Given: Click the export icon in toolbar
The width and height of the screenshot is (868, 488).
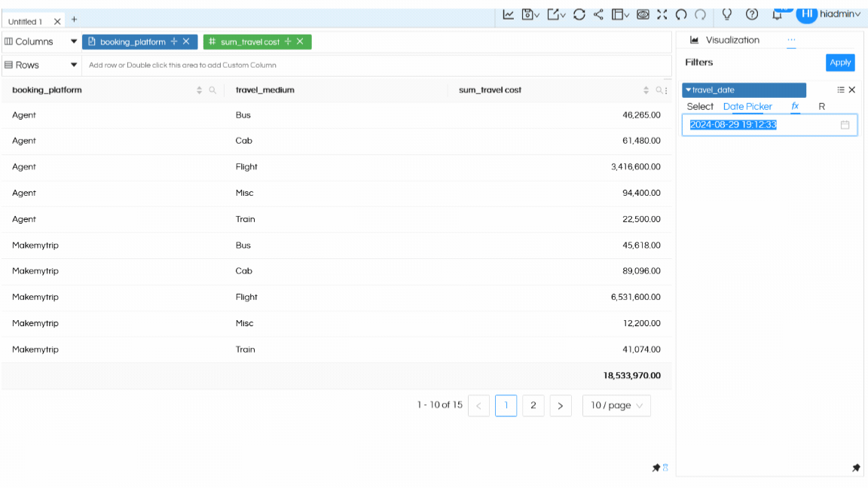Looking at the screenshot, I should tap(552, 14).
